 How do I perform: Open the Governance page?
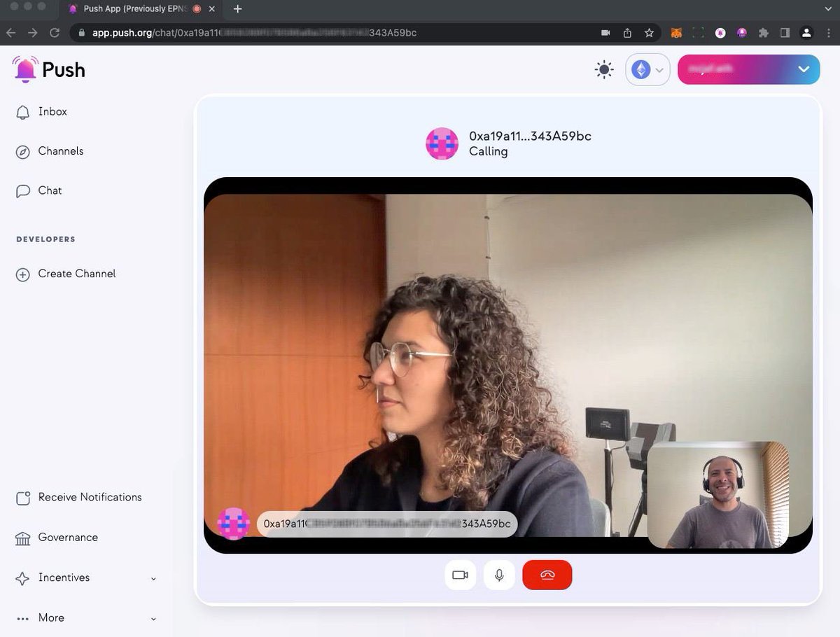57,538
